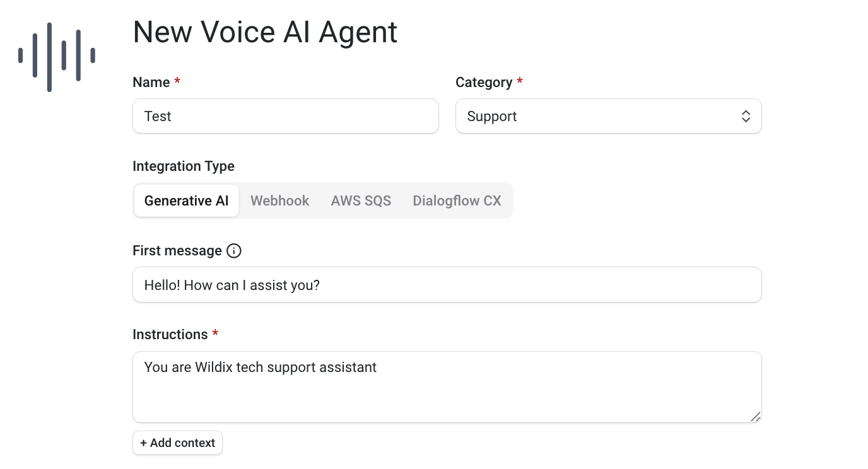This screenshot has width=868, height=469.
Task: Click the required asterisk beside Instructions
Action: (x=215, y=334)
